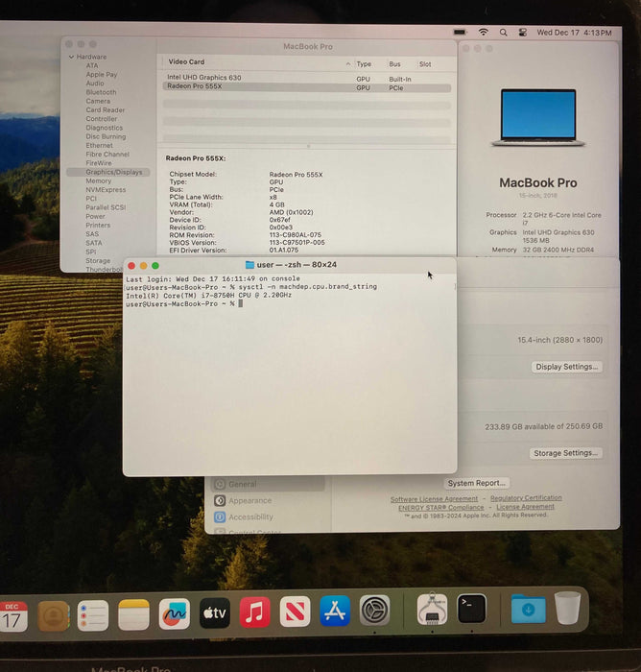Select PCI in the hardware list
The height and width of the screenshot is (672, 641).
coord(91,199)
